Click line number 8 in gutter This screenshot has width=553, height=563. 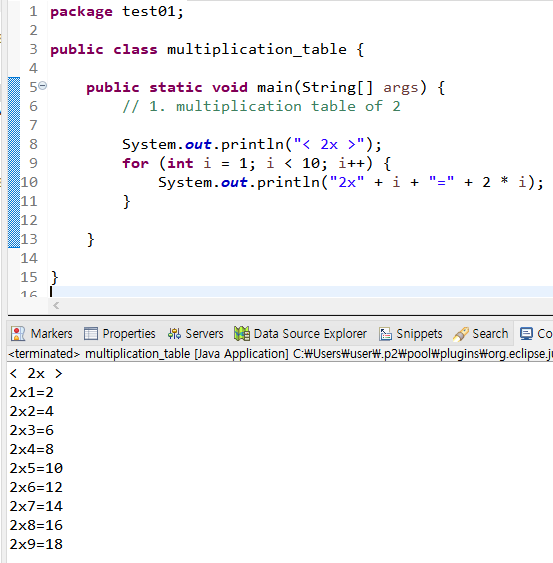(33, 144)
